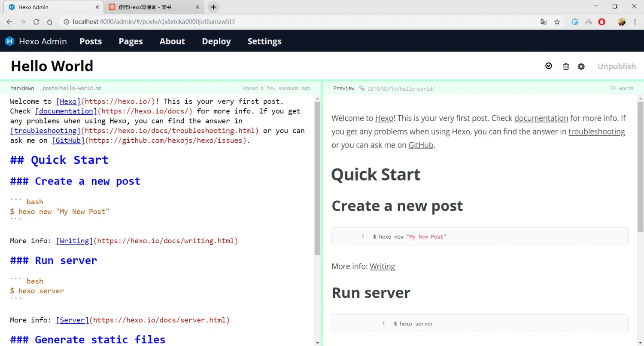Click the Unpublish button
This screenshot has width=644, height=346.
[x=617, y=66]
